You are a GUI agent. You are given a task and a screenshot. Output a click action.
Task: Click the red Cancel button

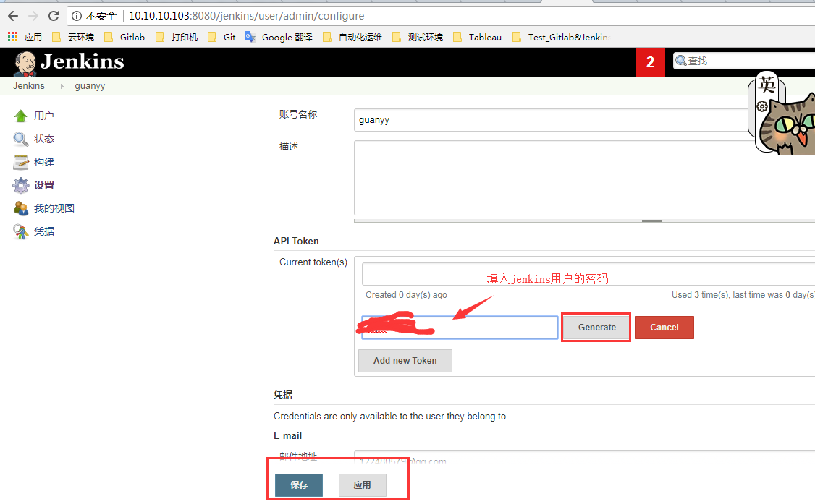[x=664, y=328]
